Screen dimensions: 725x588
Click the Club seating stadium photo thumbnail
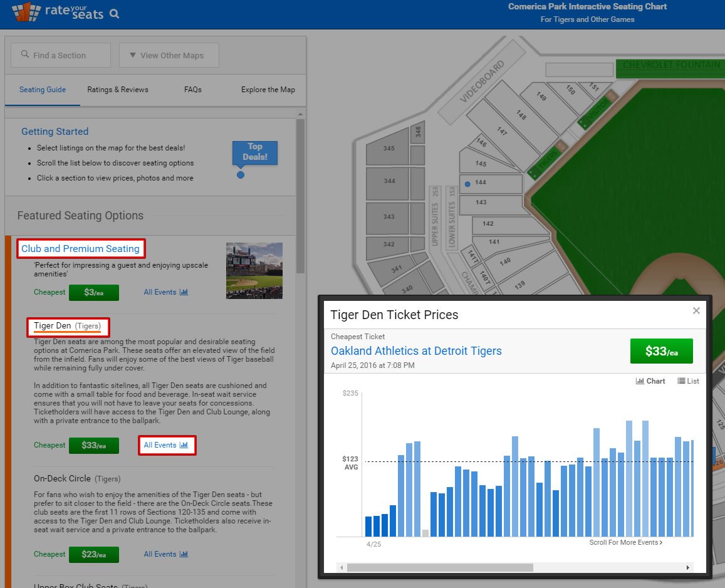pos(254,271)
